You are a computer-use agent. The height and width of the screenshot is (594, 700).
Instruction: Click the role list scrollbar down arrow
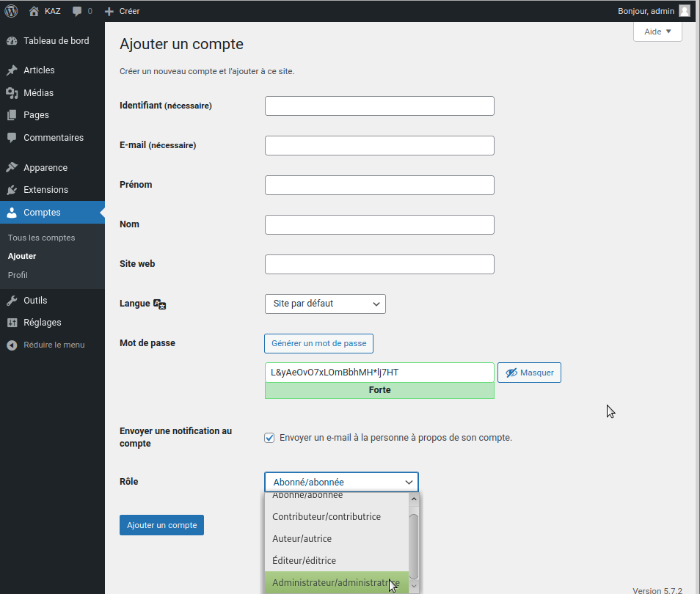tap(414, 585)
